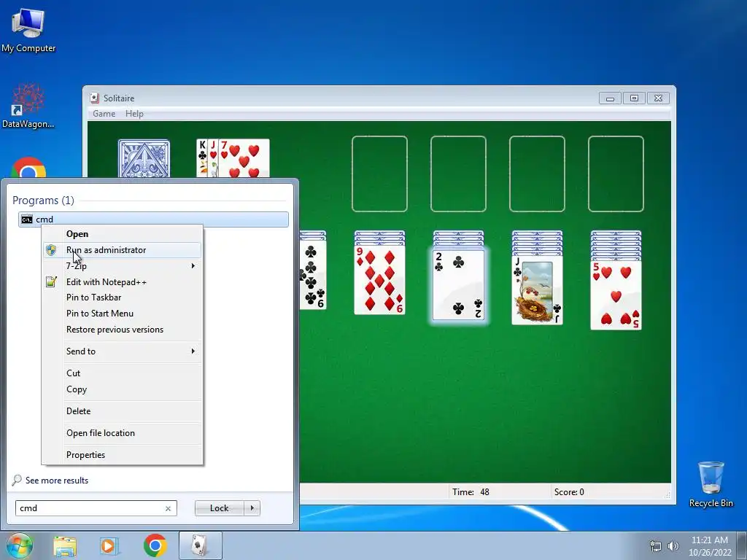
Task: Choose Restore previous versions
Action: click(x=123, y=330)
